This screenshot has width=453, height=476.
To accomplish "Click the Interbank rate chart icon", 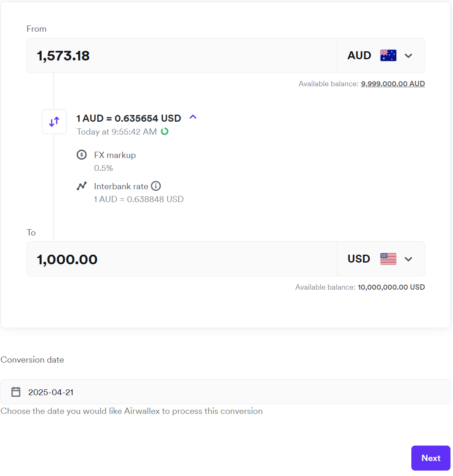I will (x=82, y=186).
